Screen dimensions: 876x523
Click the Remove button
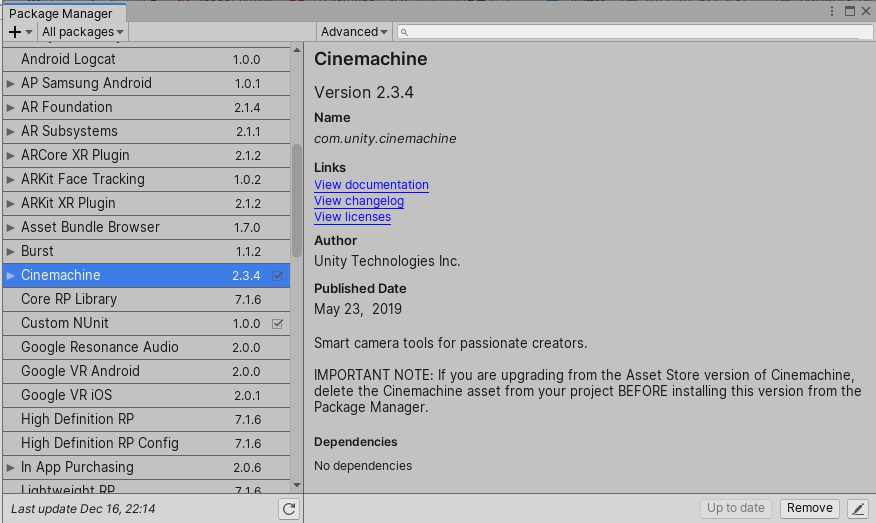coord(810,508)
